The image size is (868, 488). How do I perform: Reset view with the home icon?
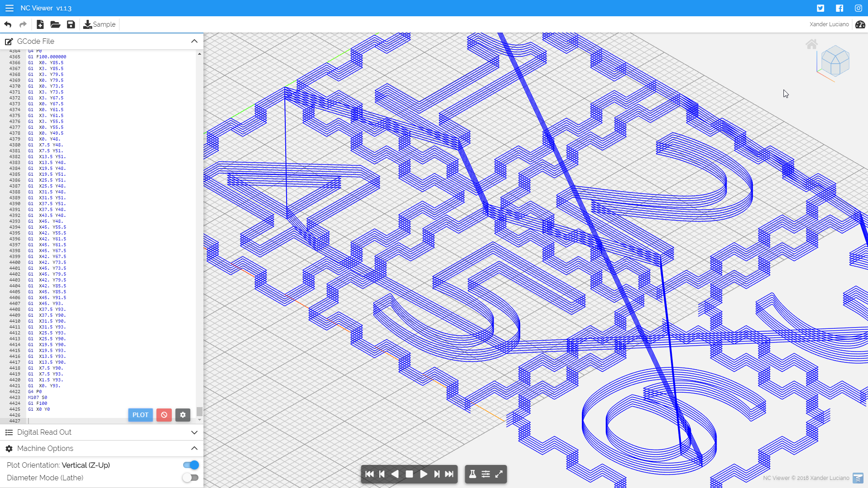coord(811,44)
